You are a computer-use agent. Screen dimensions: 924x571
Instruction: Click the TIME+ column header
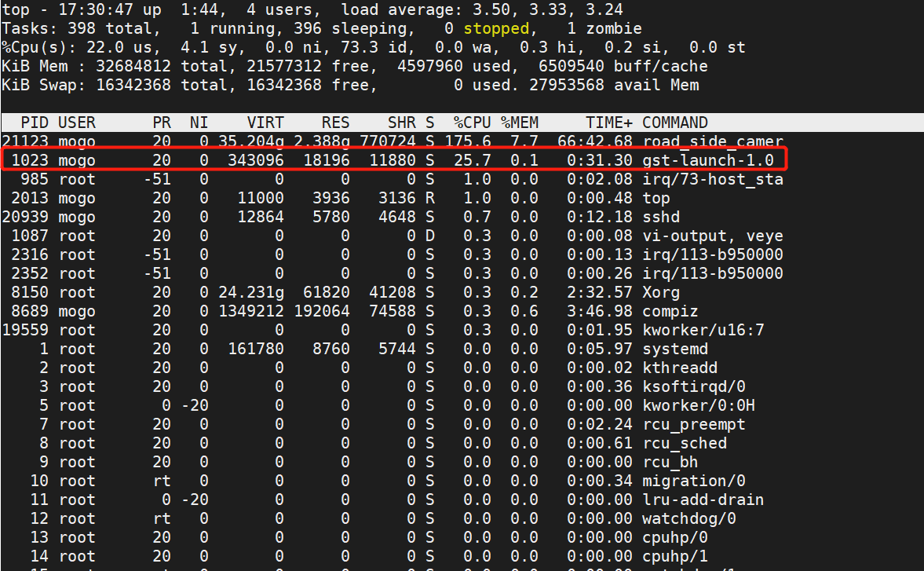pos(608,123)
